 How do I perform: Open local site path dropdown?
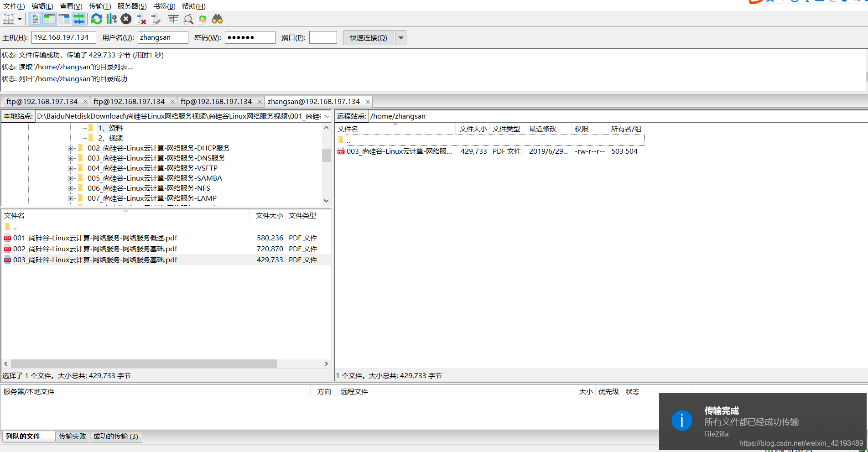[x=327, y=116]
